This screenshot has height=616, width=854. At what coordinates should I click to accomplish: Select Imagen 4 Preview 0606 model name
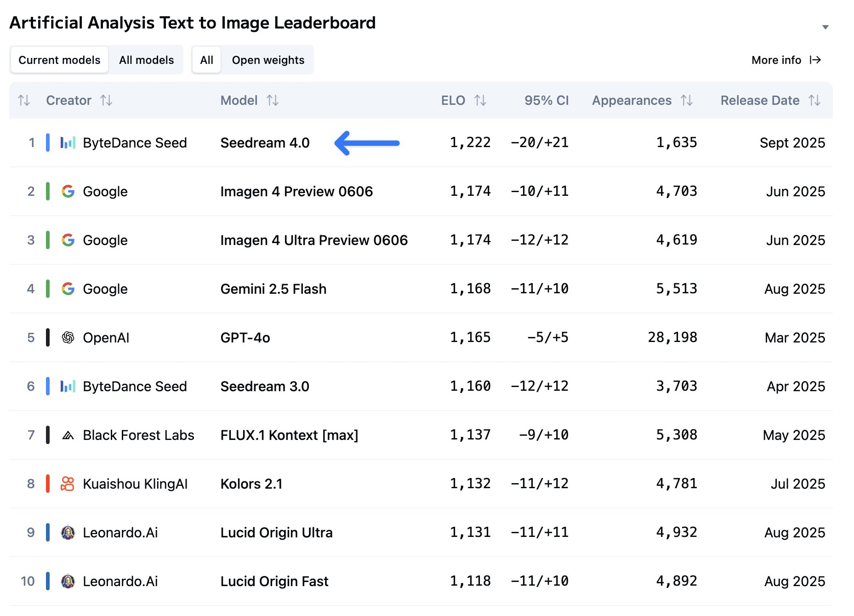pyautogui.click(x=296, y=192)
